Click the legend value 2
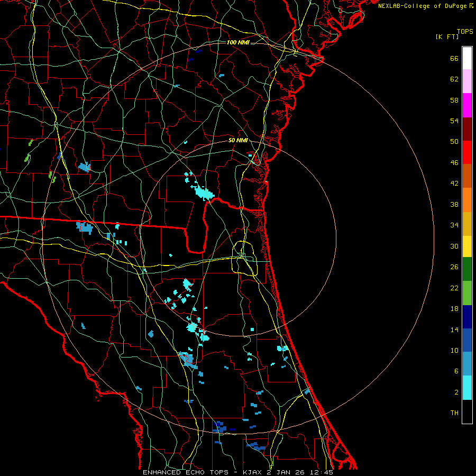476x476 pixels. 456,392
